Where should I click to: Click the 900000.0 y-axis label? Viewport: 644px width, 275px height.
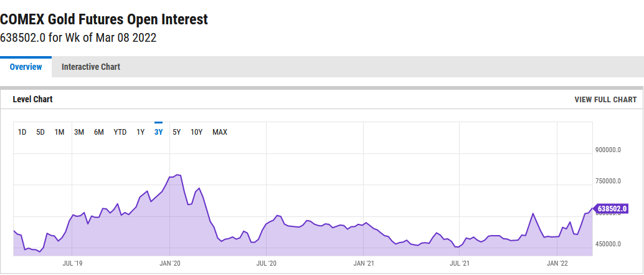pos(608,150)
